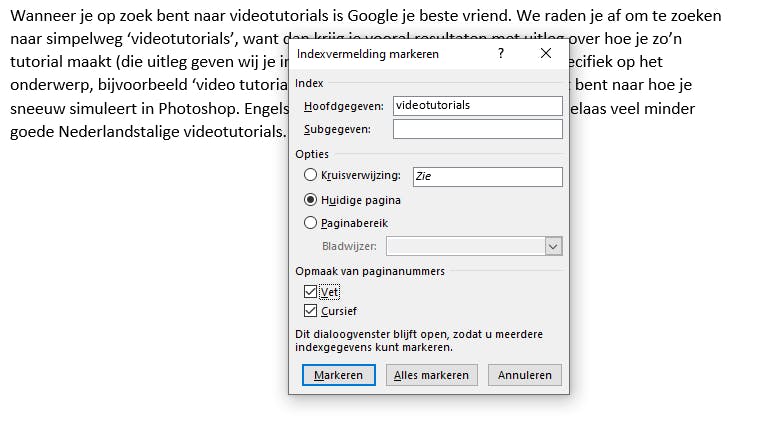Uncheck the Vet checkbox
Image resolution: width=760 pixels, height=425 pixels.
pyautogui.click(x=310, y=292)
